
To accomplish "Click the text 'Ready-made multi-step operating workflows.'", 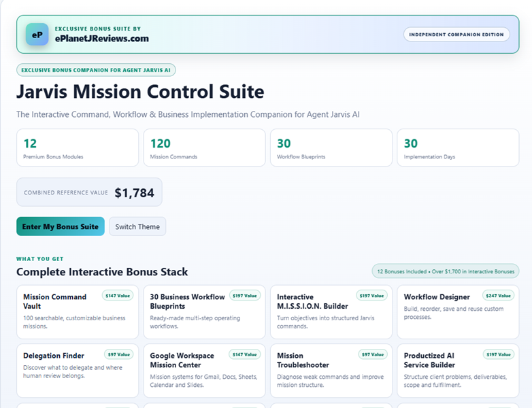I will pos(195,322).
